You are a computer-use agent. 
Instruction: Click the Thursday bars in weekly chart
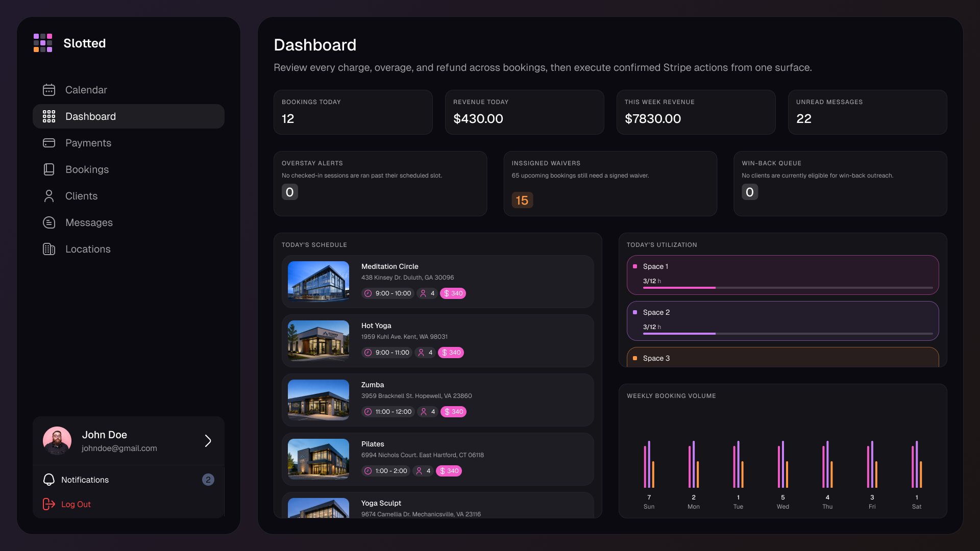tap(827, 464)
